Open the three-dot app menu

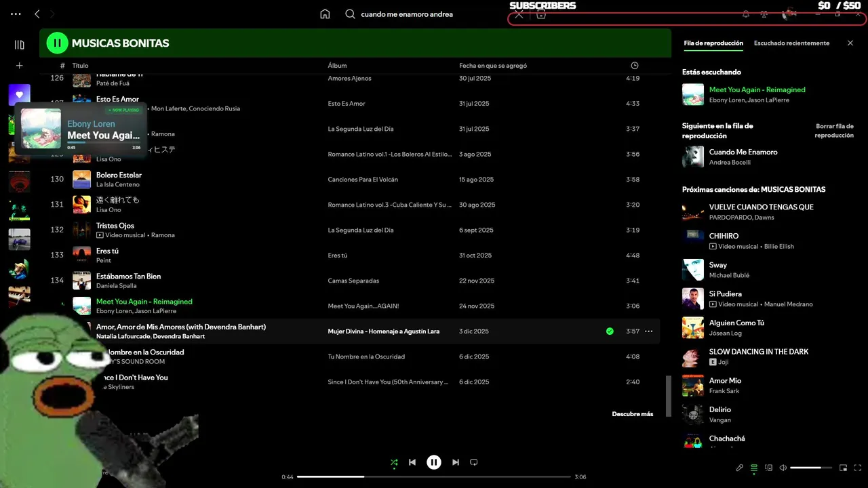tap(16, 14)
